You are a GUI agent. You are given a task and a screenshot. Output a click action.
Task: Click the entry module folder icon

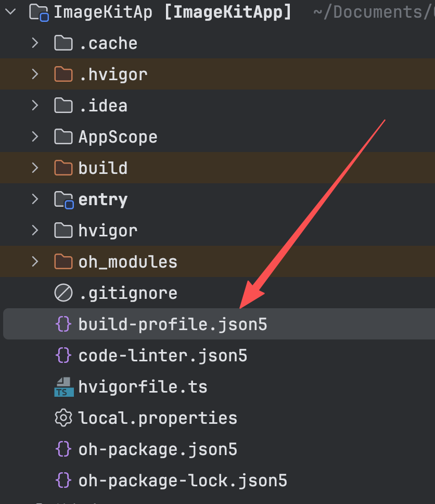64,200
